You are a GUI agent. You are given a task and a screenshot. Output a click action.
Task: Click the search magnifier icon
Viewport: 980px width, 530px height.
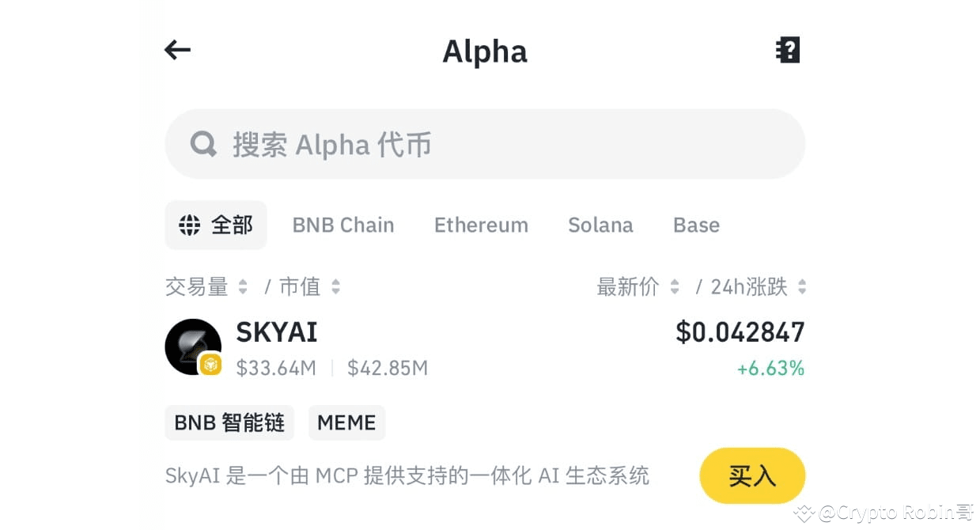[203, 144]
